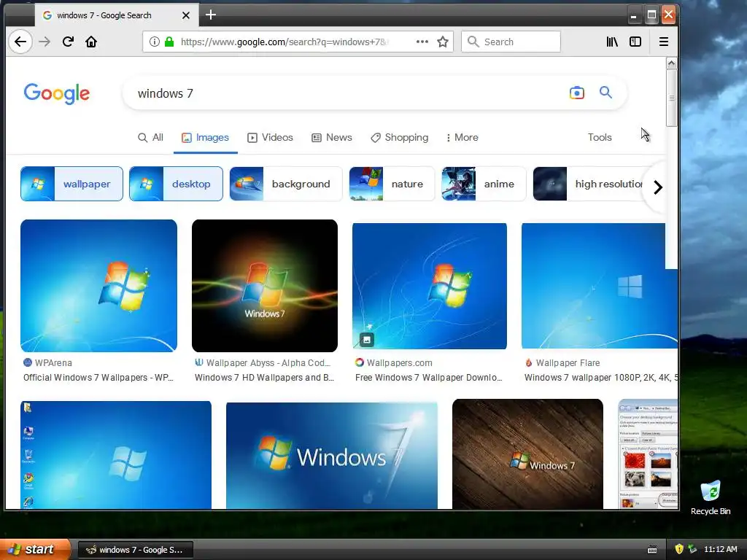Open the Recycle Bin desktop icon
The height and width of the screenshot is (560, 747).
711,498
